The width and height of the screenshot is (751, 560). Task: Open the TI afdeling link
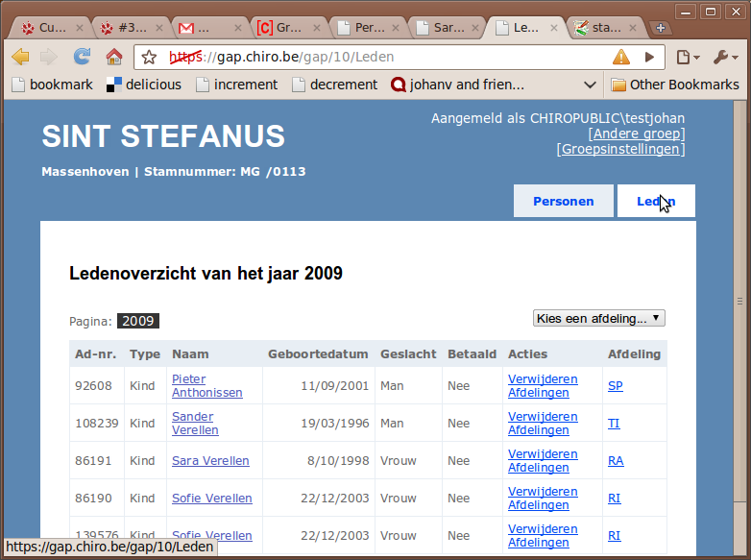click(x=614, y=424)
